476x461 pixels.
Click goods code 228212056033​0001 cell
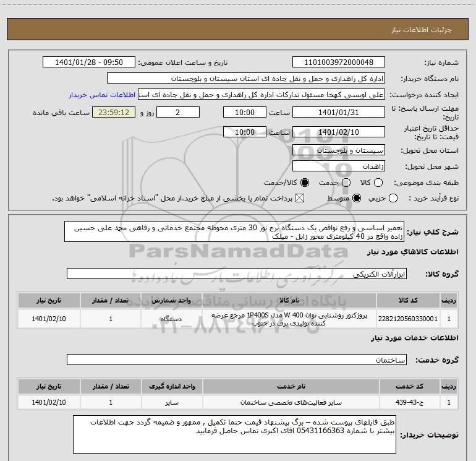tap(408, 319)
